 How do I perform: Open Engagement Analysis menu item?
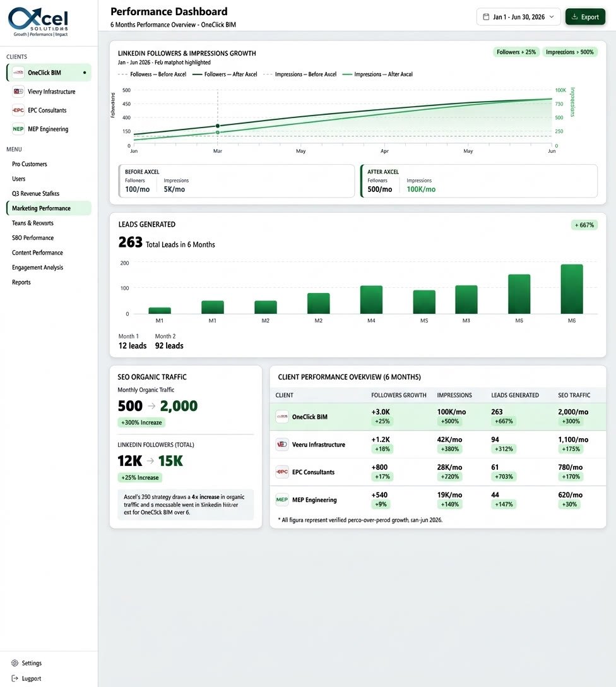37,268
